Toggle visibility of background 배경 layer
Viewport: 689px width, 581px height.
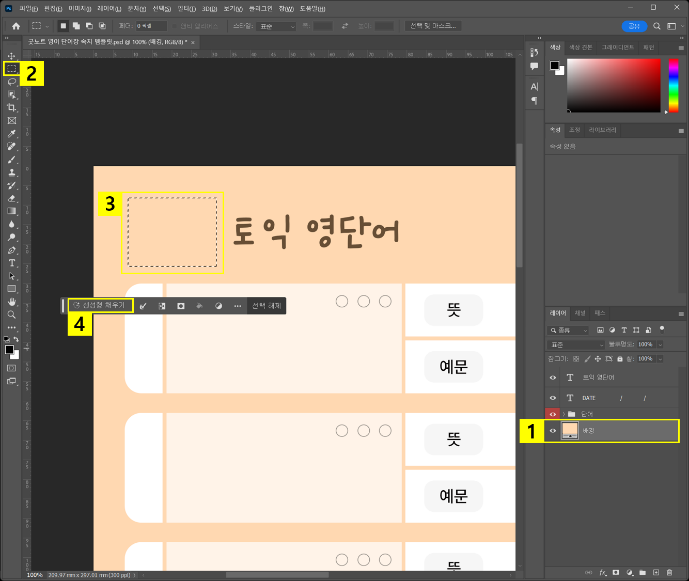pyautogui.click(x=553, y=431)
